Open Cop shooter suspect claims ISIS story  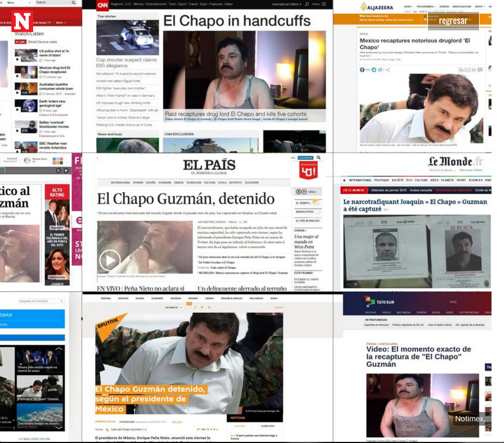127,62
